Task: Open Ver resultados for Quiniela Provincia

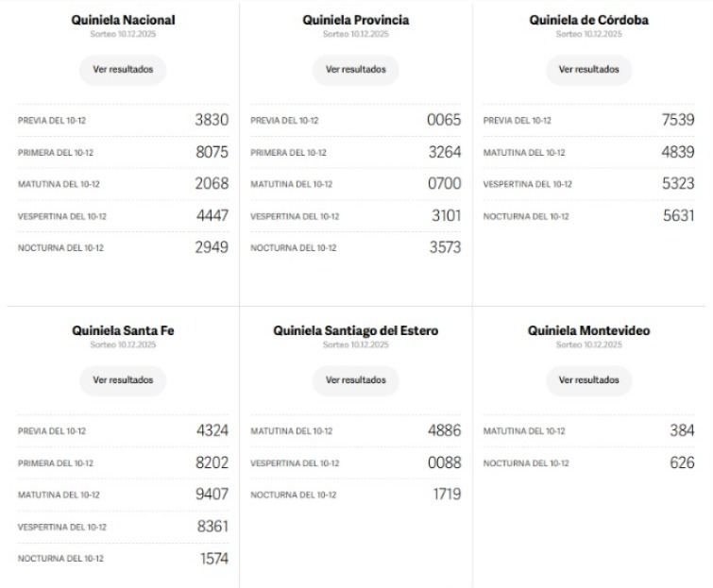Action: tap(355, 70)
